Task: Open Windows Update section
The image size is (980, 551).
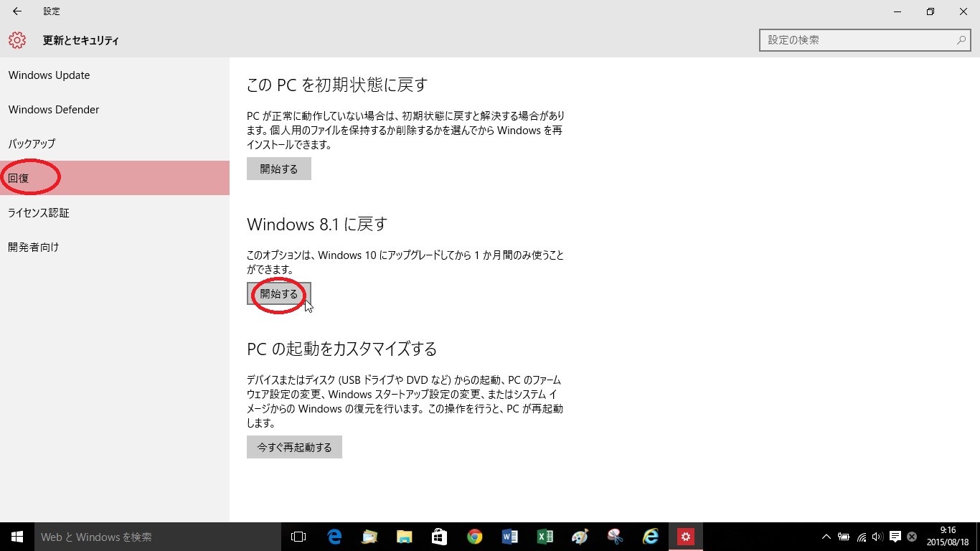Action: click(115, 75)
